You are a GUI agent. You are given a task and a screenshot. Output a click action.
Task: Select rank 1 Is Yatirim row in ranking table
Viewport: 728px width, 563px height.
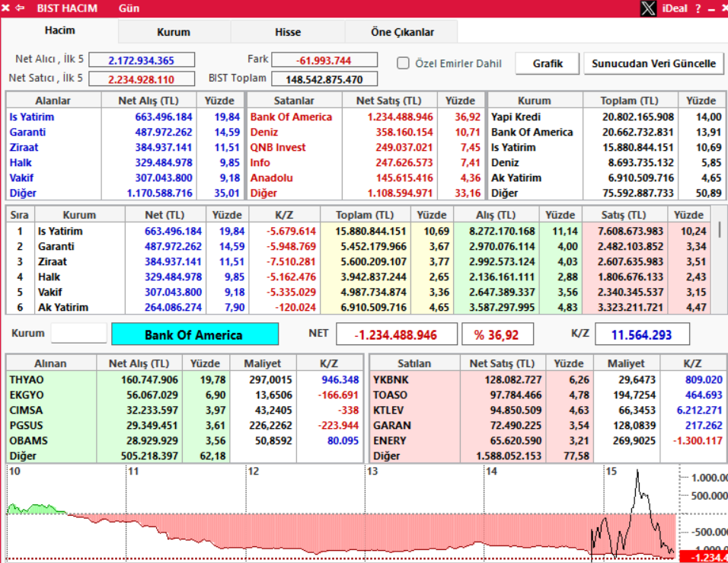click(x=358, y=232)
